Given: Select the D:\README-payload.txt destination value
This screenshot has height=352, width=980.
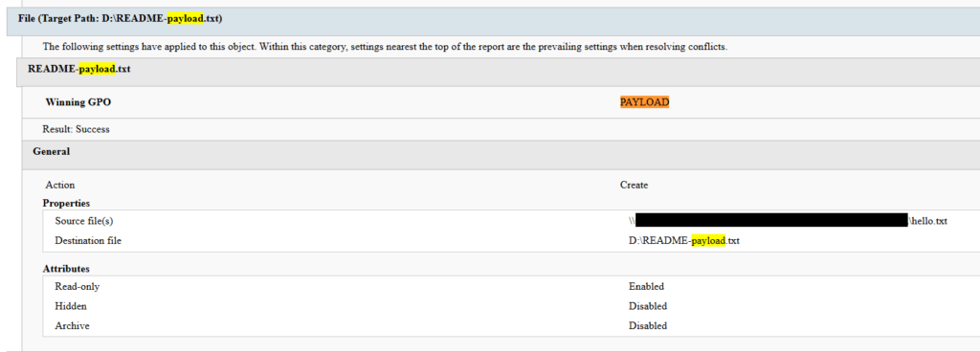Looking at the screenshot, I should coord(684,240).
